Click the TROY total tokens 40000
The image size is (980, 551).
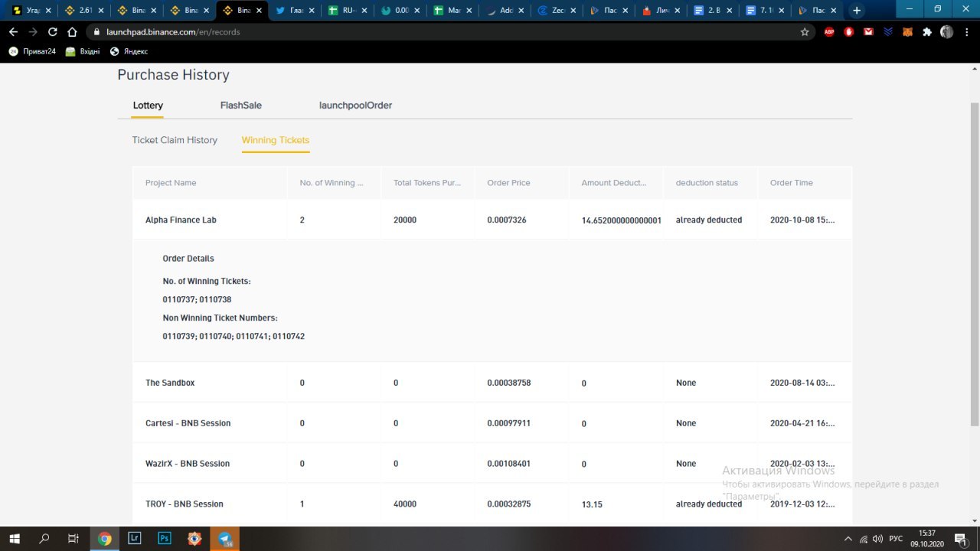tap(405, 504)
